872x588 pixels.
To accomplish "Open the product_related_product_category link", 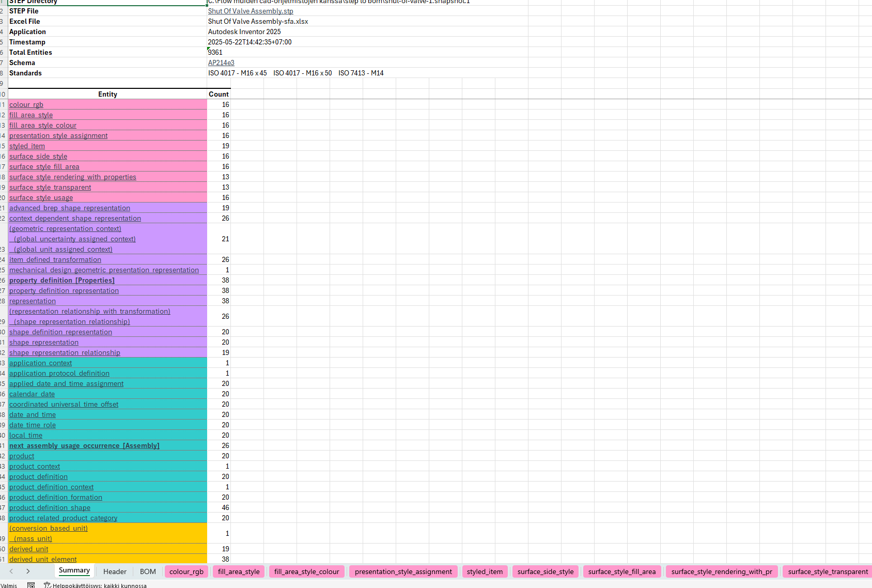I will pyautogui.click(x=64, y=518).
